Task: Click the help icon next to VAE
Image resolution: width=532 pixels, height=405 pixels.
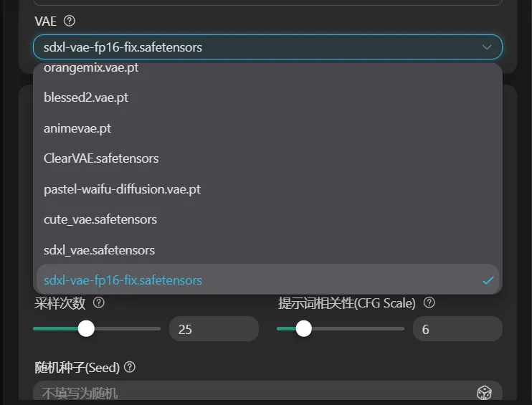Action: pos(70,21)
